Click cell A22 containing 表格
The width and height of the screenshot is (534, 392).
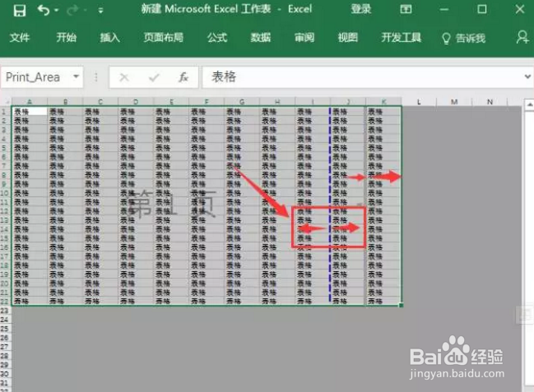tap(30, 301)
